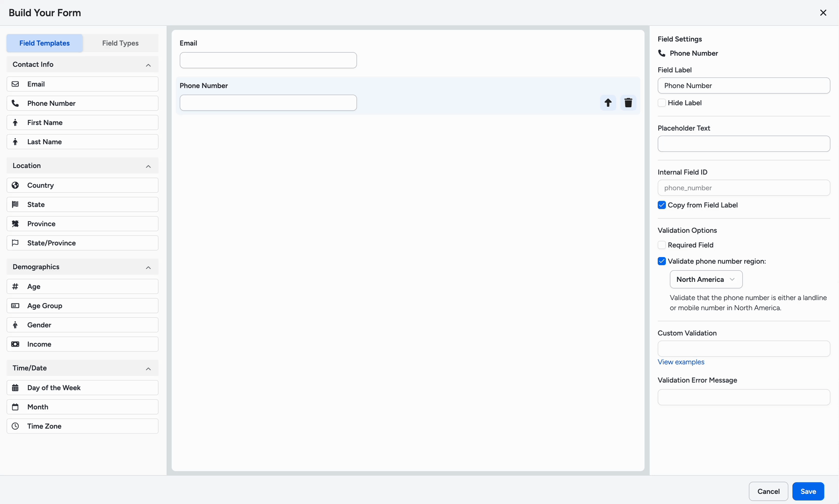Click the Internal Field ID input
The height and width of the screenshot is (504, 839).
(x=744, y=188)
